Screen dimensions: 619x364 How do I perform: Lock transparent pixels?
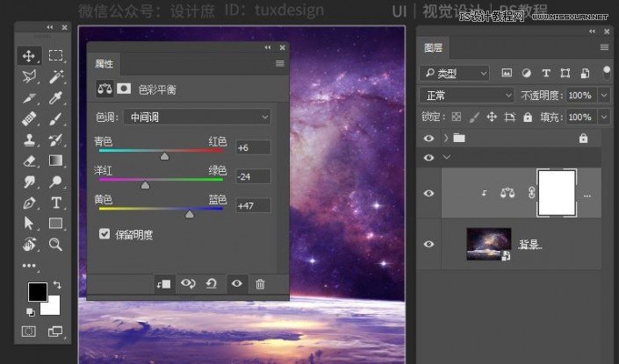pos(457,117)
